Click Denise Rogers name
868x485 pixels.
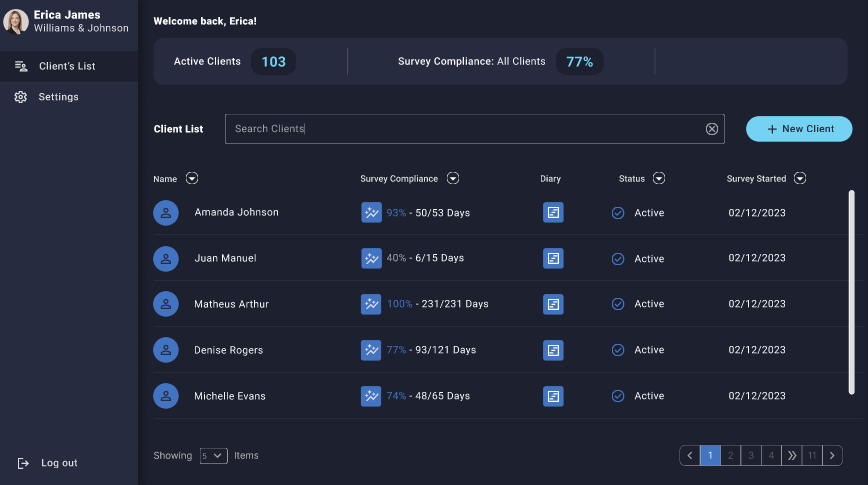(229, 350)
